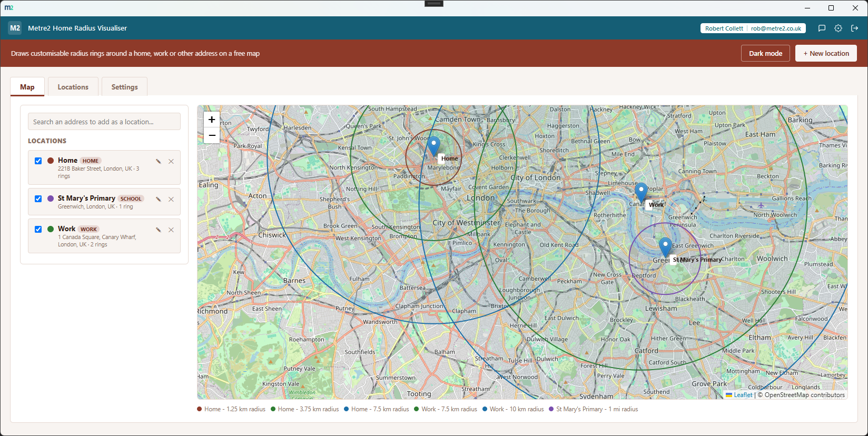
Task: Click the SCHOOL tag on St Mary's Primary
Action: pos(131,199)
